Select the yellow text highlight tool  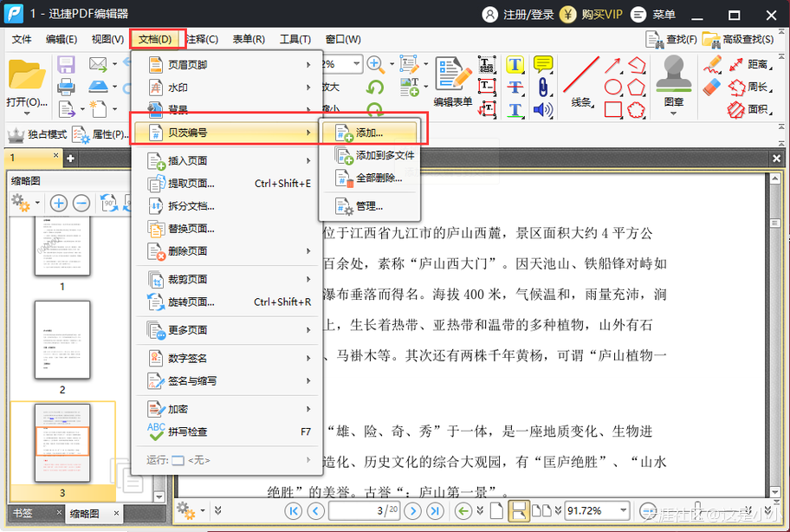point(515,64)
